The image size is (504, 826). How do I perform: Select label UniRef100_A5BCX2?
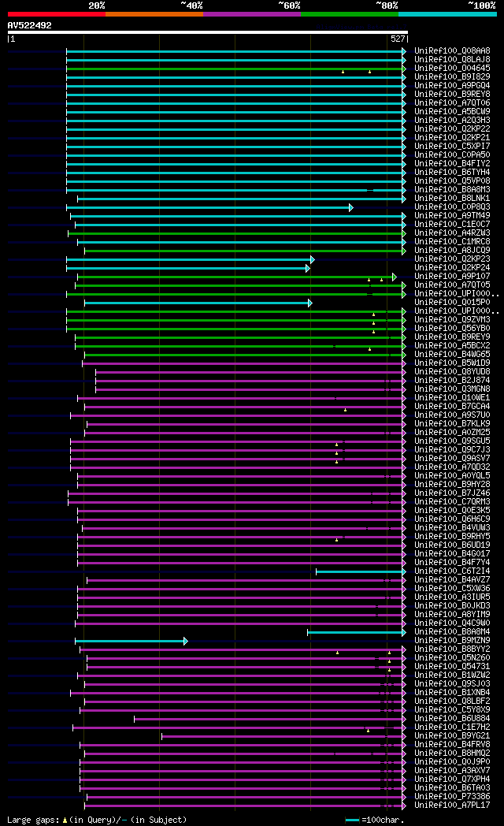coord(452,346)
